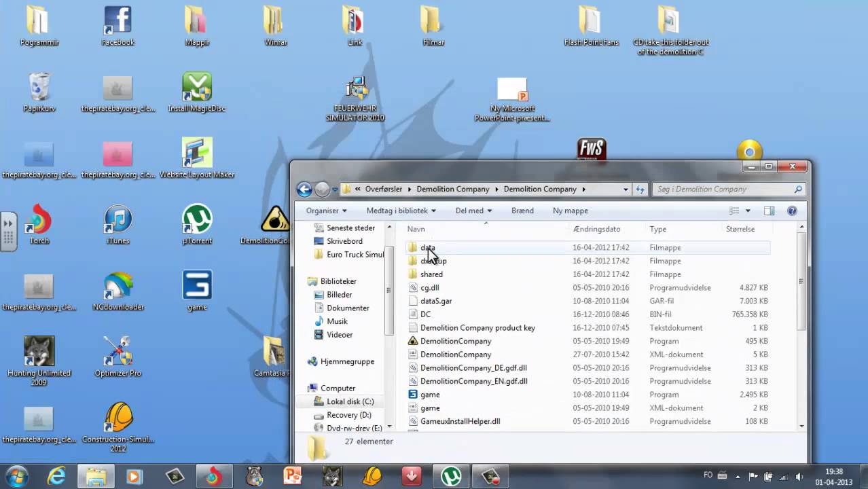Viewport: 868px width, 489px height.
Task: Click the volume icon in system tray
Action: coord(799,476)
